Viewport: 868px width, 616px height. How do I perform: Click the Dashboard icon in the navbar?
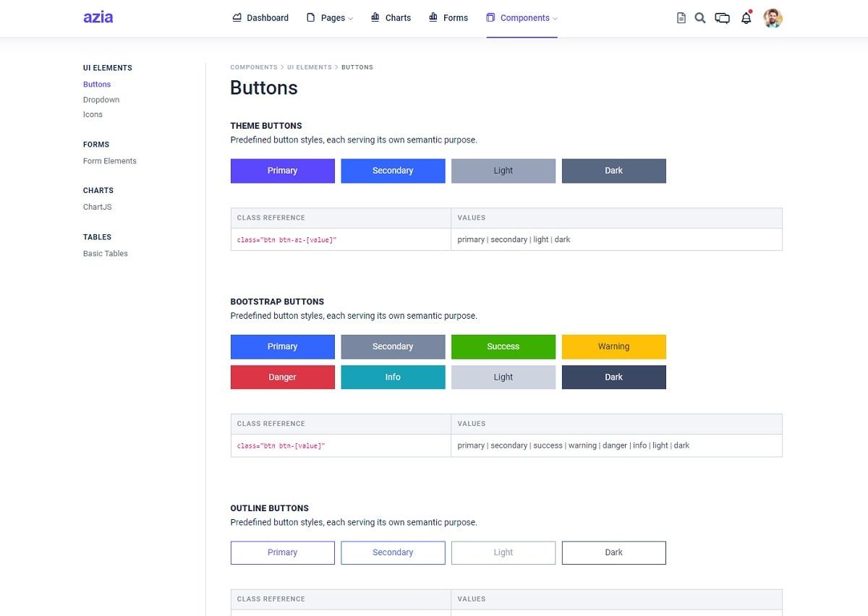[x=236, y=17]
